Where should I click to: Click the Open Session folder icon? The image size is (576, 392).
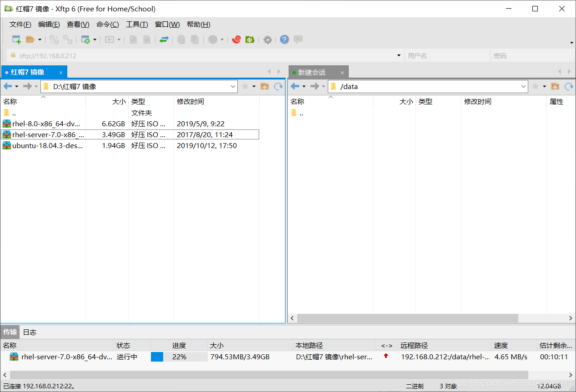coord(30,40)
